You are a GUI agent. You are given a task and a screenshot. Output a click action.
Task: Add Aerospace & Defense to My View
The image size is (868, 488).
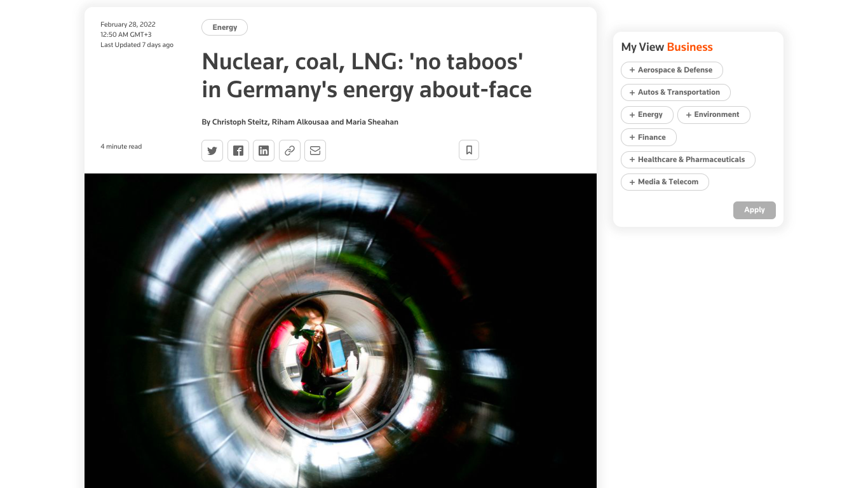672,70
